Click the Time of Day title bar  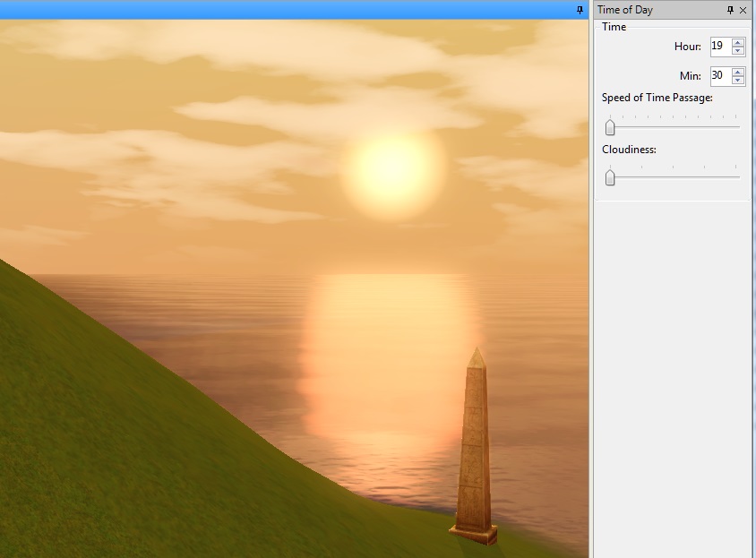coord(654,10)
